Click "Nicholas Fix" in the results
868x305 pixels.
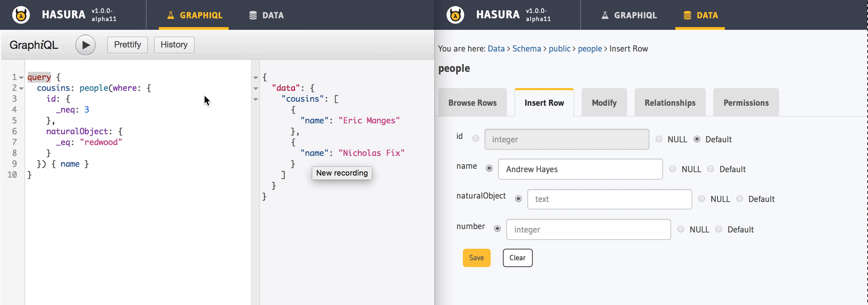tap(372, 153)
